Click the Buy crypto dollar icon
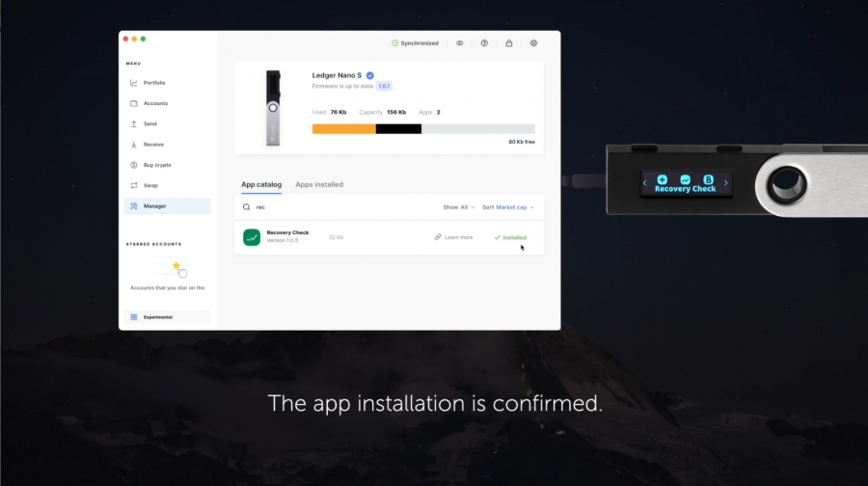Image resolution: width=868 pixels, height=486 pixels. (133, 164)
